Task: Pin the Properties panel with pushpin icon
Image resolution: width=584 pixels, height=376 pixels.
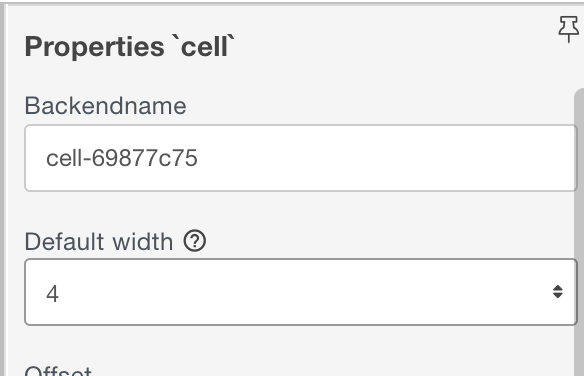Action: [568, 29]
